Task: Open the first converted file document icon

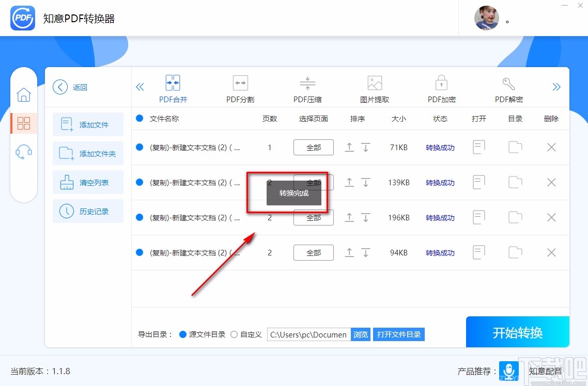Action: coord(478,147)
